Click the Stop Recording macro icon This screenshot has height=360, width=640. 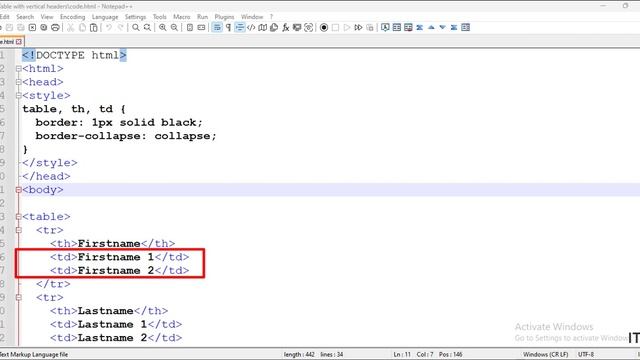(335, 27)
